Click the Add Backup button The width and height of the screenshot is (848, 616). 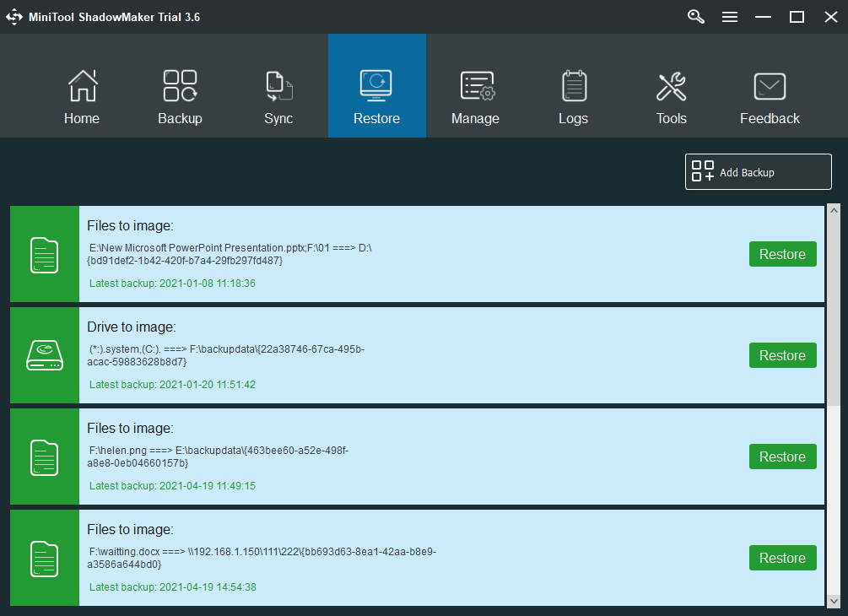[x=759, y=172]
